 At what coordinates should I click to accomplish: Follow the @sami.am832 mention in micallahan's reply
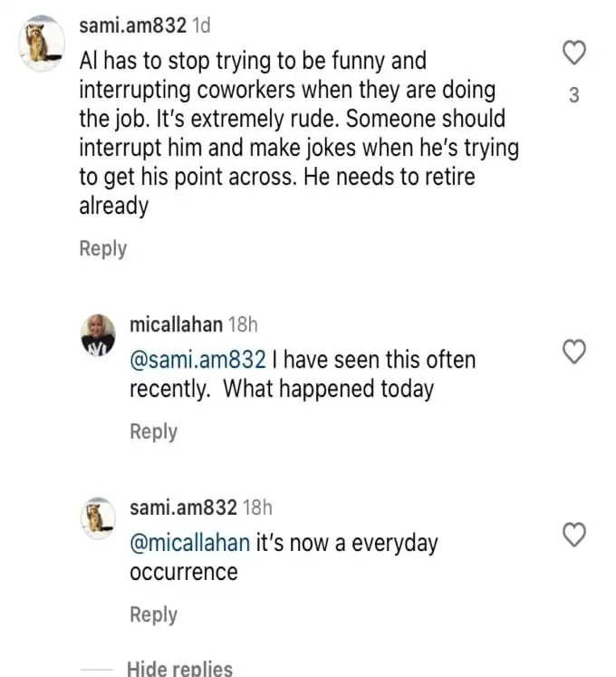click(x=197, y=360)
